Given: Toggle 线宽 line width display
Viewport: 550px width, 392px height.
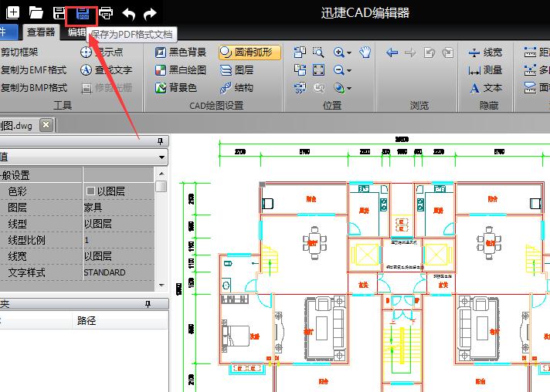Looking at the screenshot, I should pos(485,52).
